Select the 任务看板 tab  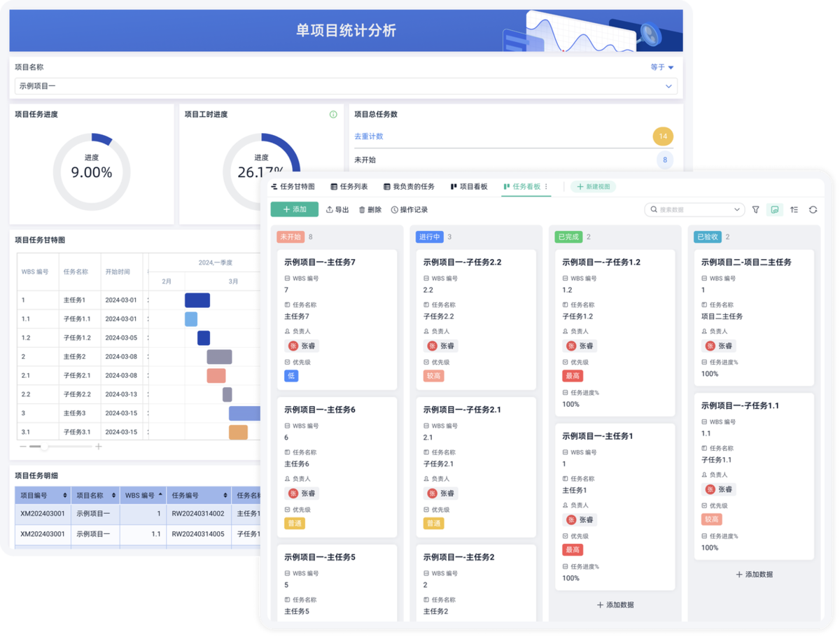521,187
